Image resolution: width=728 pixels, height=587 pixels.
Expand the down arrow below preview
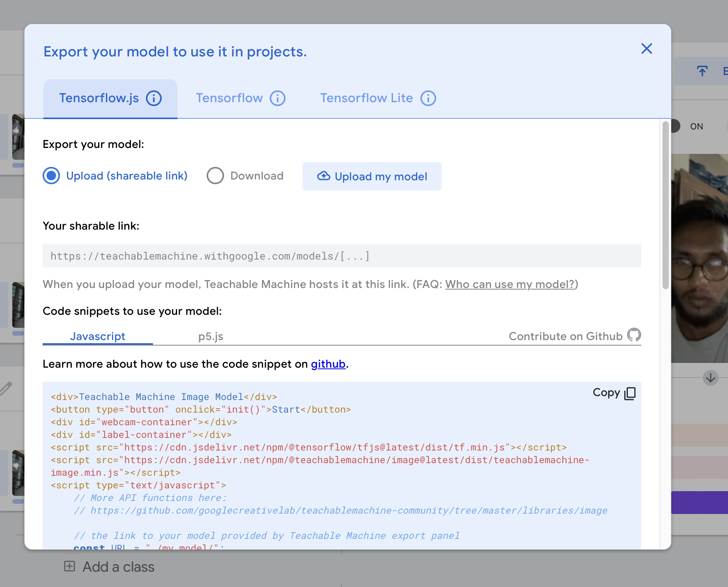pos(710,378)
